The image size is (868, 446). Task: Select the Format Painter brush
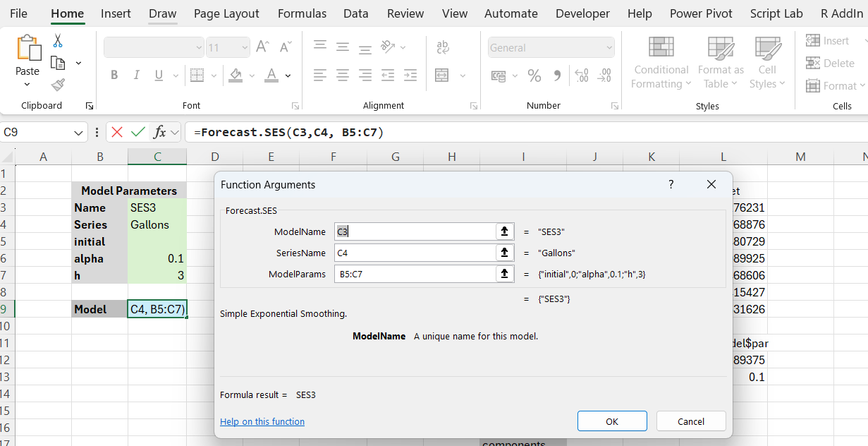(58, 85)
